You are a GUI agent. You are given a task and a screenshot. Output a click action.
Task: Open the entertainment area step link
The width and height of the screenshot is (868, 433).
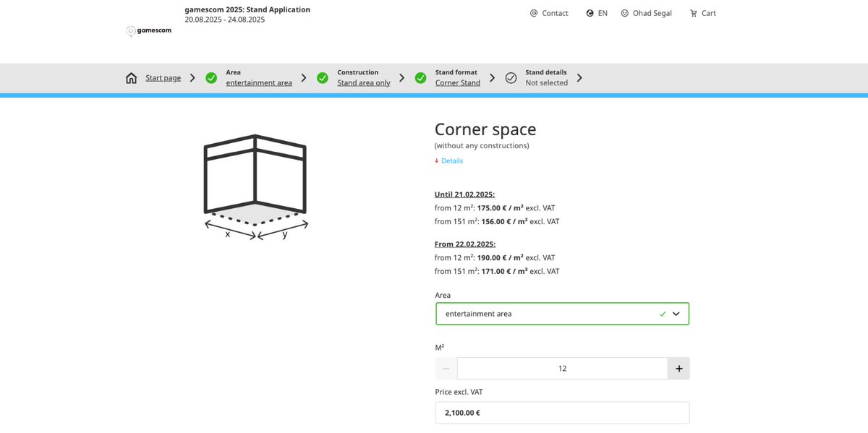(259, 83)
